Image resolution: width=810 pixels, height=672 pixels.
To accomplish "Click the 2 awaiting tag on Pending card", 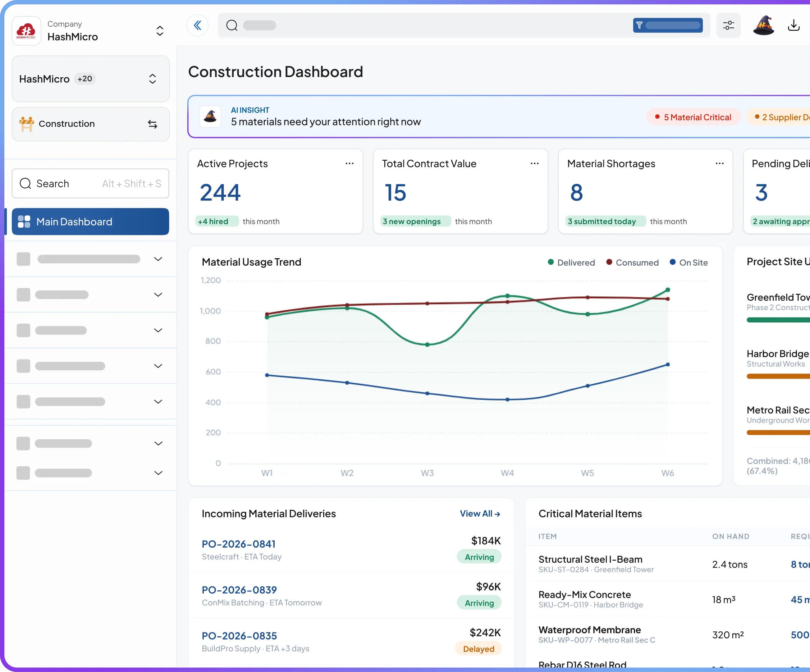I will click(780, 222).
